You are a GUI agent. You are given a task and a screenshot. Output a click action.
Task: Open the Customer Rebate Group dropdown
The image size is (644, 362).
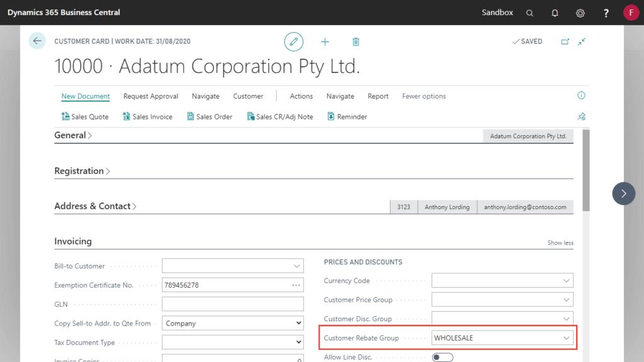pyautogui.click(x=566, y=338)
